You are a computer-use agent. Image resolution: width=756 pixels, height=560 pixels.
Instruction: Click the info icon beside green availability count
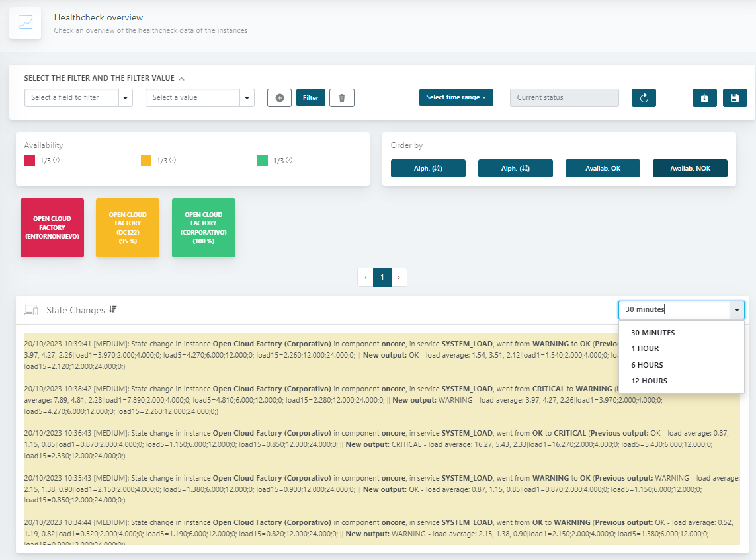(x=289, y=160)
